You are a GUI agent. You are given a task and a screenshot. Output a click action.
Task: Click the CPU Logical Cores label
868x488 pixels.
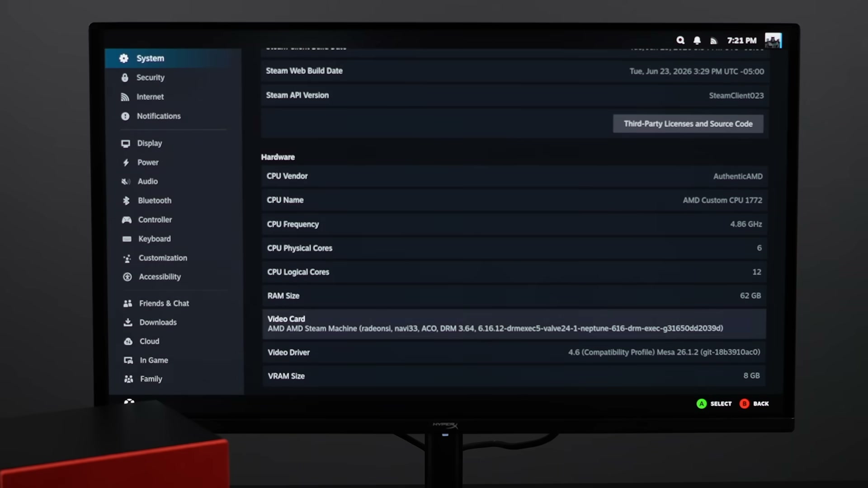tap(298, 272)
